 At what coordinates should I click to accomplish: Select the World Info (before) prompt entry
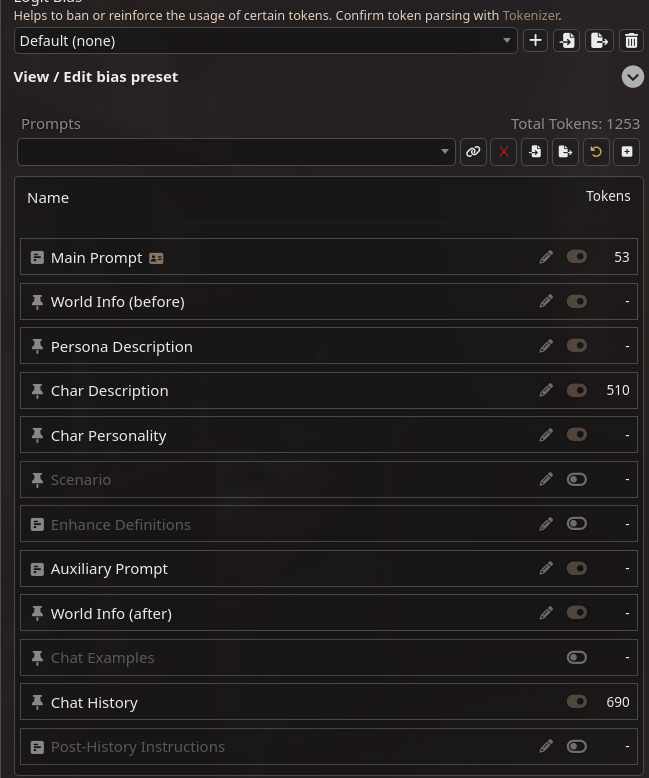tap(117, 302)
